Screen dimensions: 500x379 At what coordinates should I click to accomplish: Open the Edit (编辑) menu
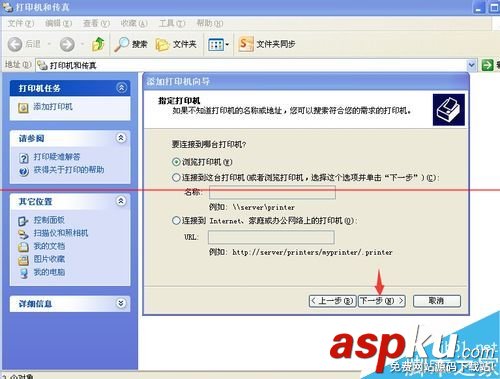(58, 23)
